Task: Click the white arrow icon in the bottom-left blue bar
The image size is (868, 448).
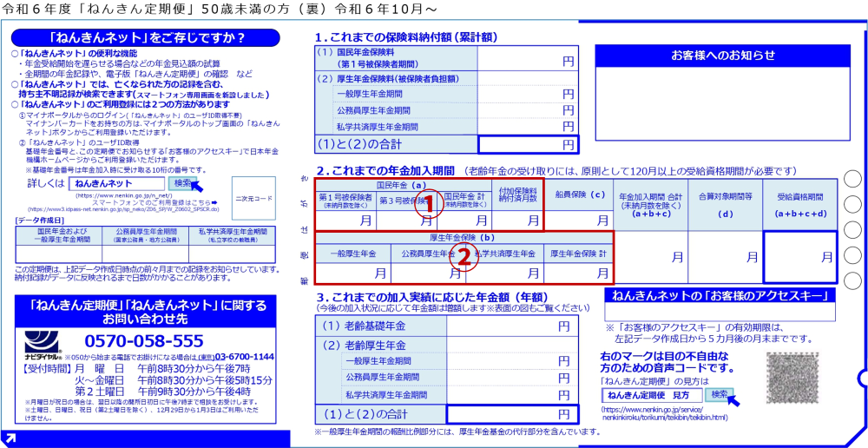Action: click(10, 438)
